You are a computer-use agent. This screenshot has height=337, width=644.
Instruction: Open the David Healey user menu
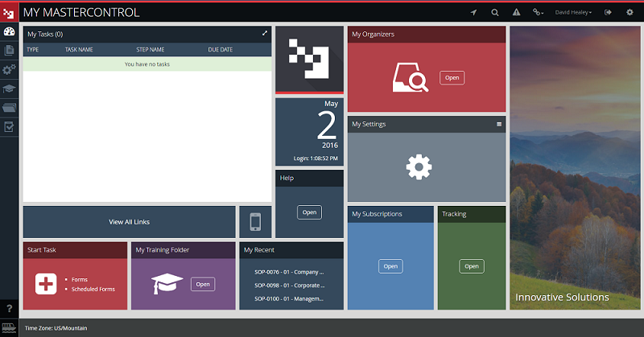tap(573, 12)
